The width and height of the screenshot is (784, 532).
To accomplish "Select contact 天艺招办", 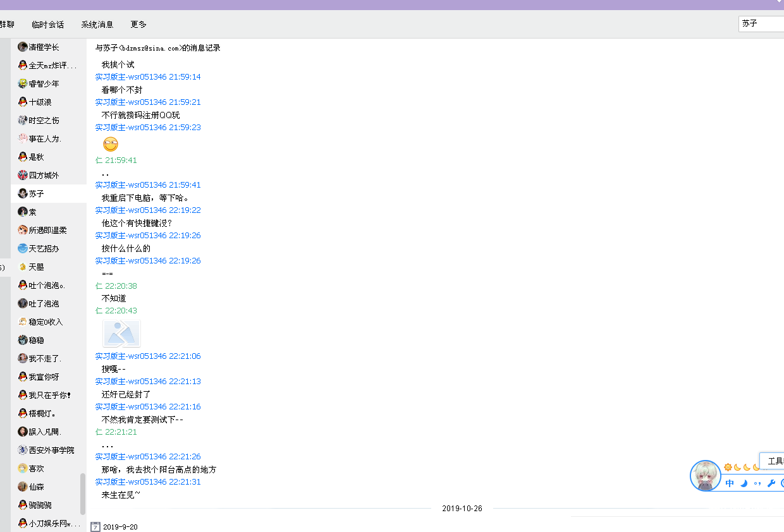I will (49, 248).
